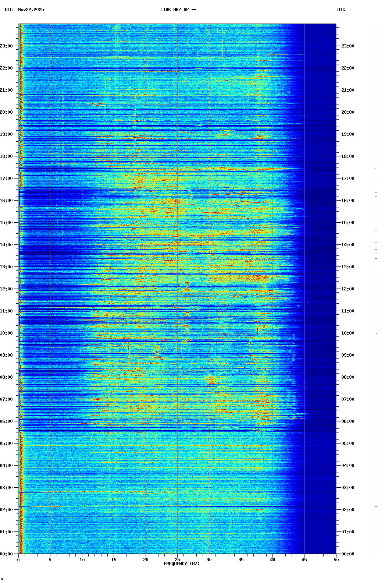This screenshot has width=392, height=583.
Task: Click the 03:00 label on right axis
Action: 348,488
